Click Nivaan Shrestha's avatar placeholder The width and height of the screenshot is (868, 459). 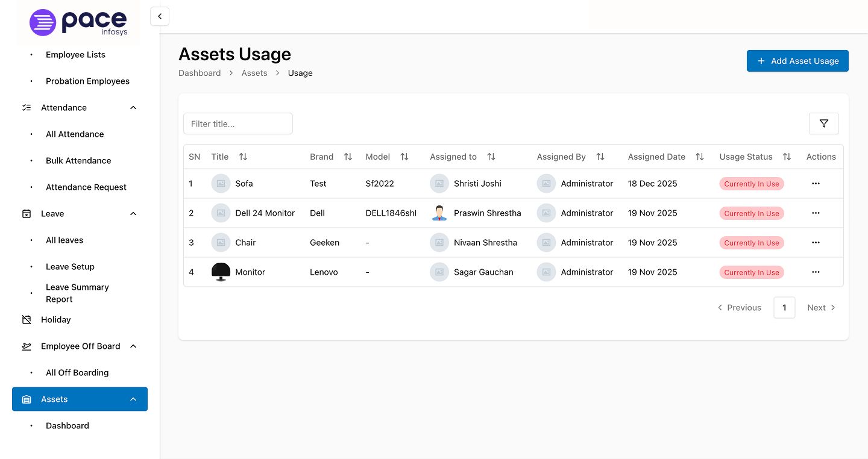(439, 243)
